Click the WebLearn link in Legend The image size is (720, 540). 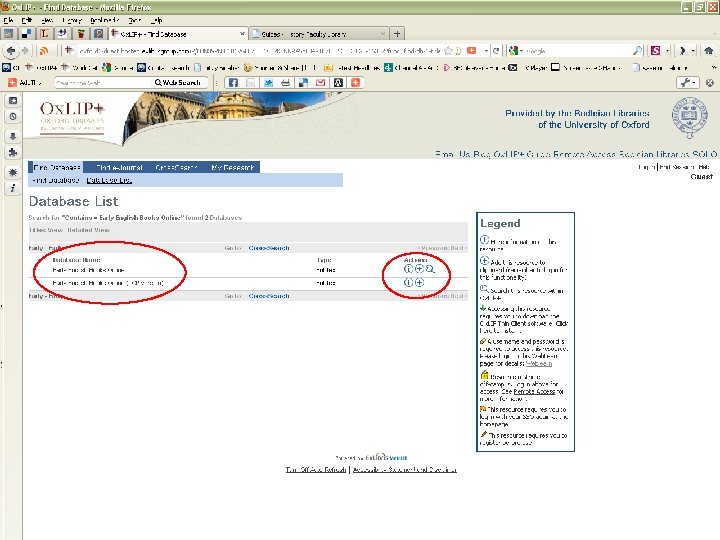539,363
